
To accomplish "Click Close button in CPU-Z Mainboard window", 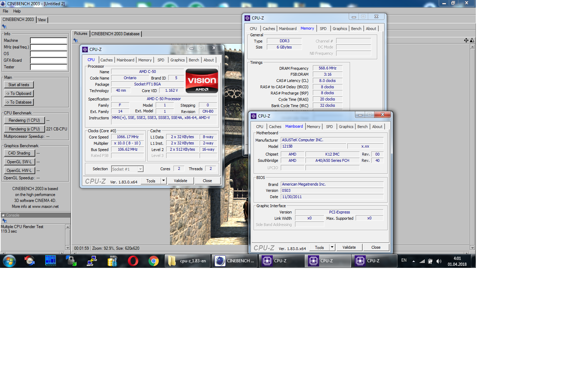I will 376,247.
